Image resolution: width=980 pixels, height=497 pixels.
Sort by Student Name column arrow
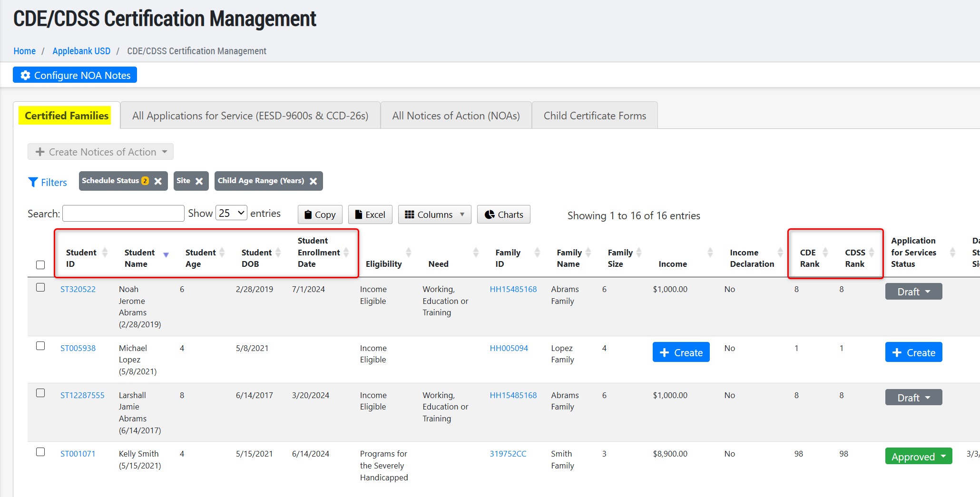[166, 255]
